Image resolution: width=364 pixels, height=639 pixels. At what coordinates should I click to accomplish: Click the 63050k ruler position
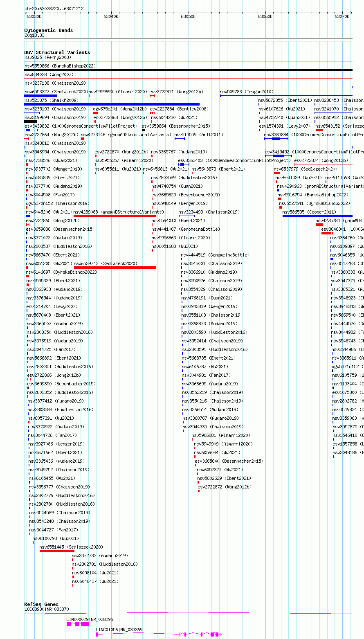[x=188, y=17]
